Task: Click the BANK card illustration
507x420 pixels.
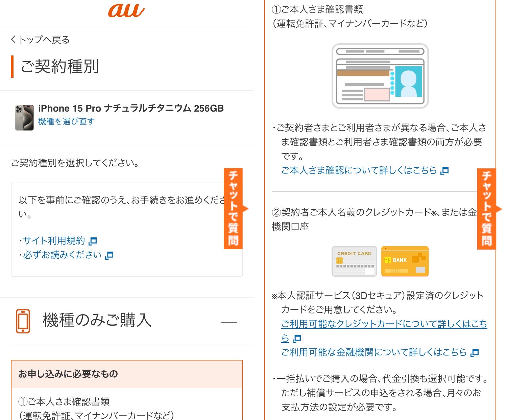Action: (x=405, y=261)
